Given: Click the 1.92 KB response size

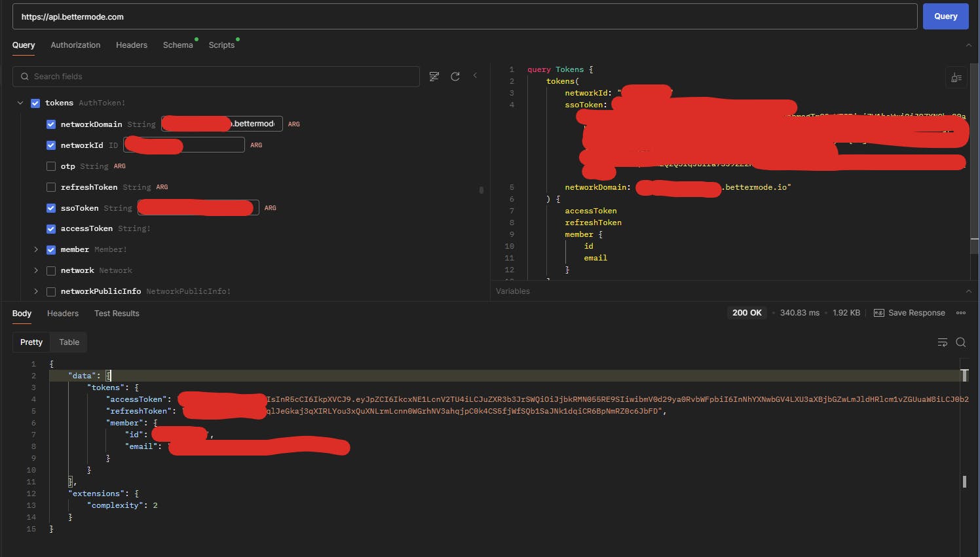Looking at the screenshot, I should [x=846, y=313].
